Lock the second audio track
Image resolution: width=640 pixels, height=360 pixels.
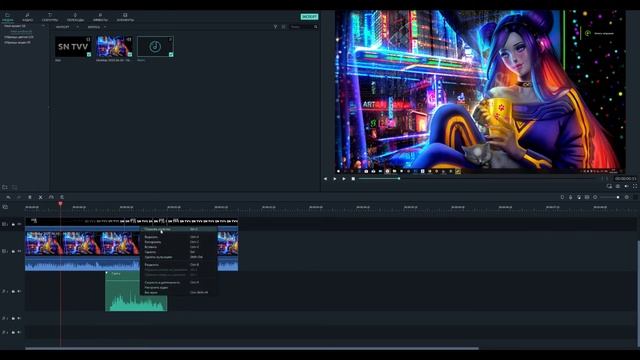click(x=13, y=318)
